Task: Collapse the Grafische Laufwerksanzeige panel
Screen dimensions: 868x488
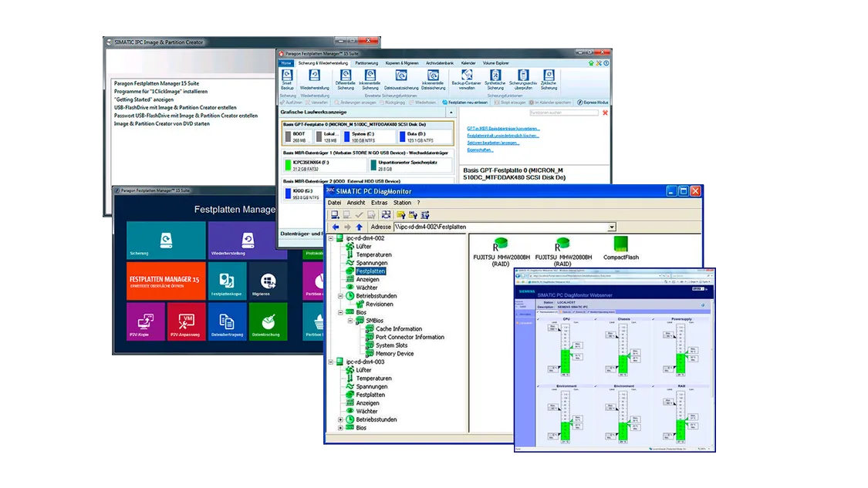Action: tap(451, 113)
